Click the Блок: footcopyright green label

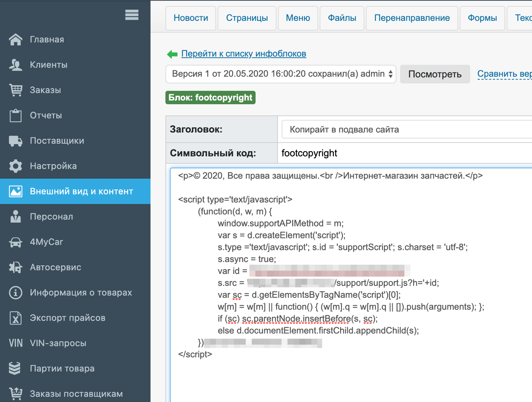[210, 98]
